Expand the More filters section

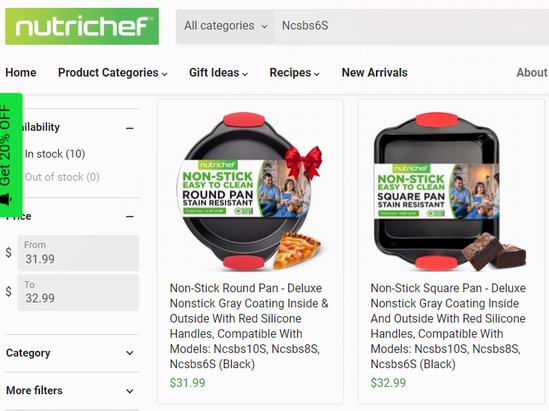[x=72, y=390]
